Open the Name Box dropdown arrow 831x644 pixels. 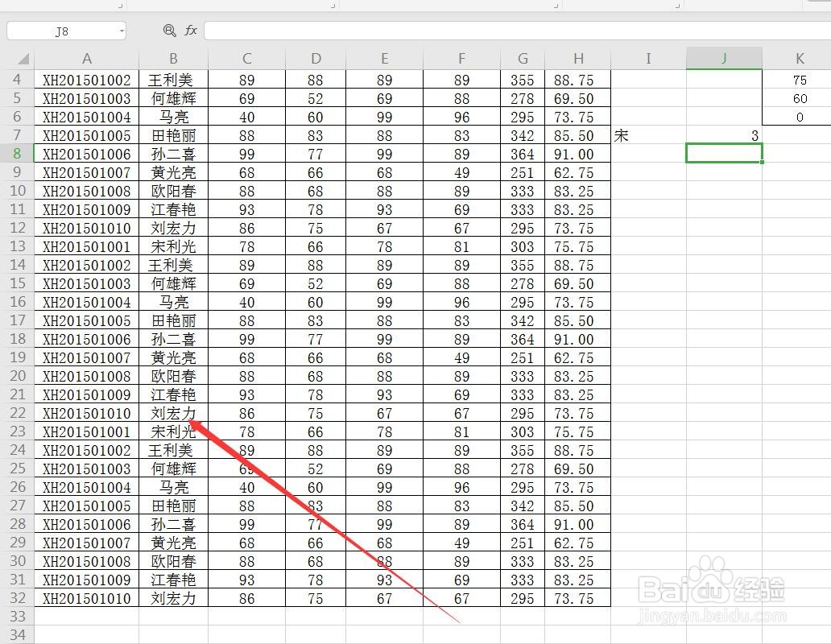click(122, 31)
